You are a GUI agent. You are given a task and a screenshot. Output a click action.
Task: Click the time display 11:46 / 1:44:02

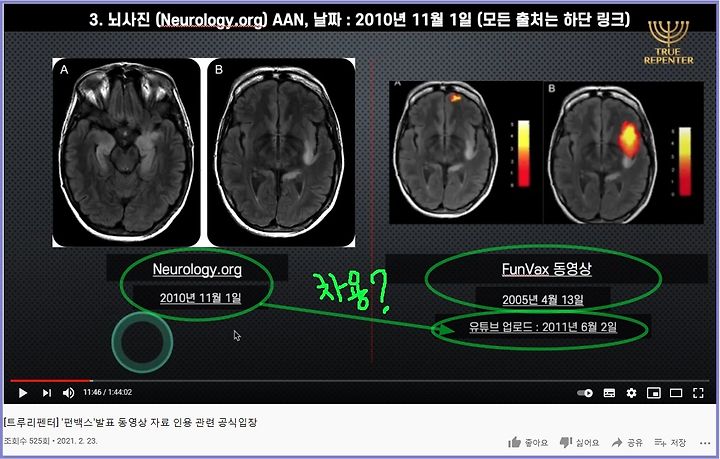pos(107,392)
